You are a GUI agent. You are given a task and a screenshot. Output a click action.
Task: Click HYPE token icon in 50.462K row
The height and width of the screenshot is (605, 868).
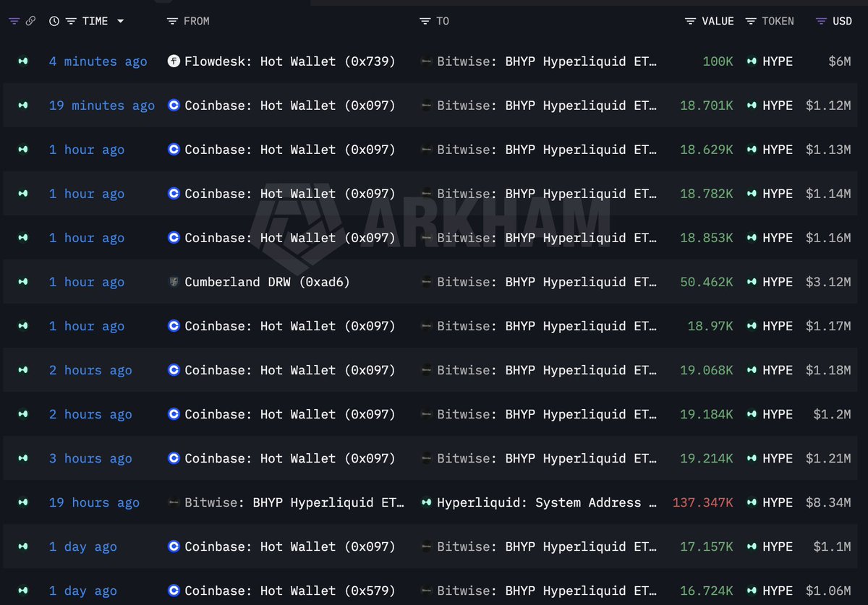coord(752,282)
